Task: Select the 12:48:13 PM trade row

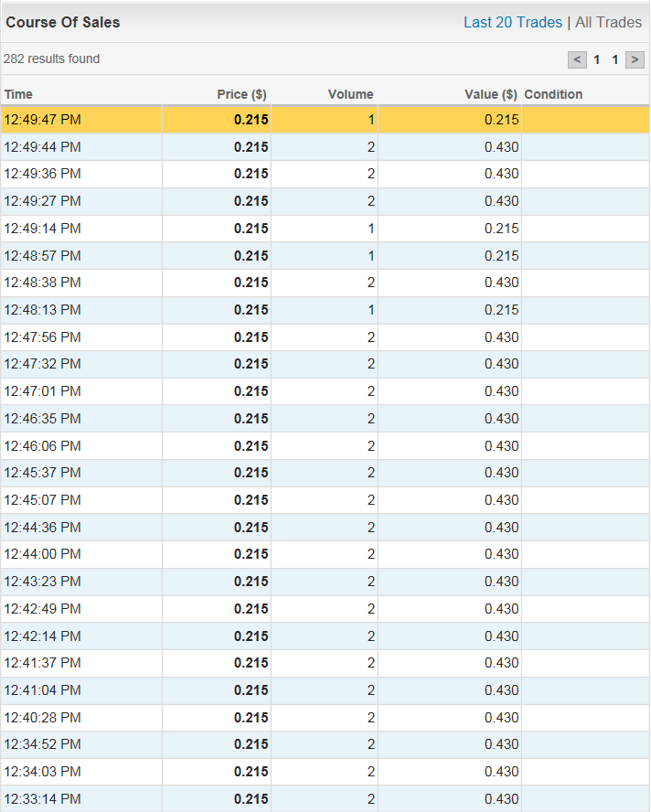Action: click(325, 310)
